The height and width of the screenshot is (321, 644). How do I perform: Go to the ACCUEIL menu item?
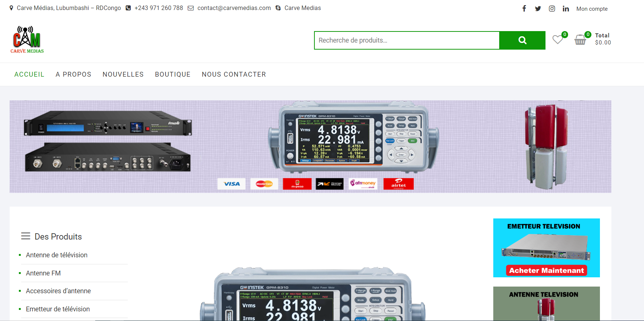[x=29, y=74]
